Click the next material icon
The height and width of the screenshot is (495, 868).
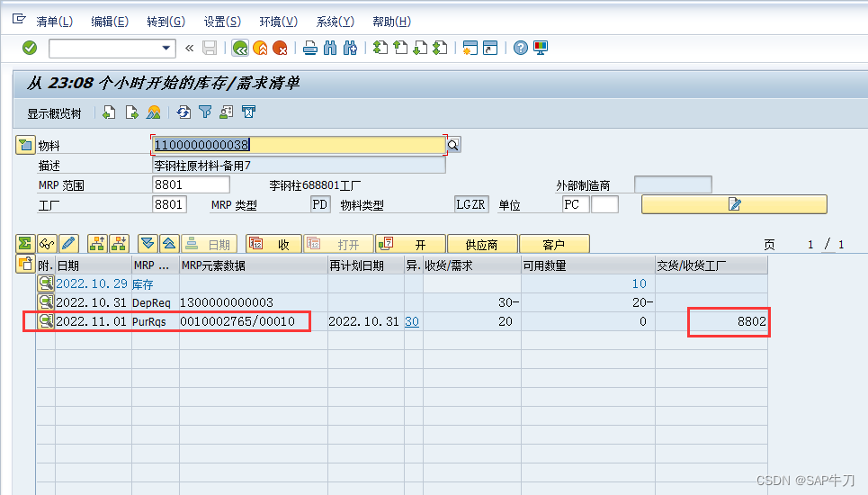[x=131, y=113]
